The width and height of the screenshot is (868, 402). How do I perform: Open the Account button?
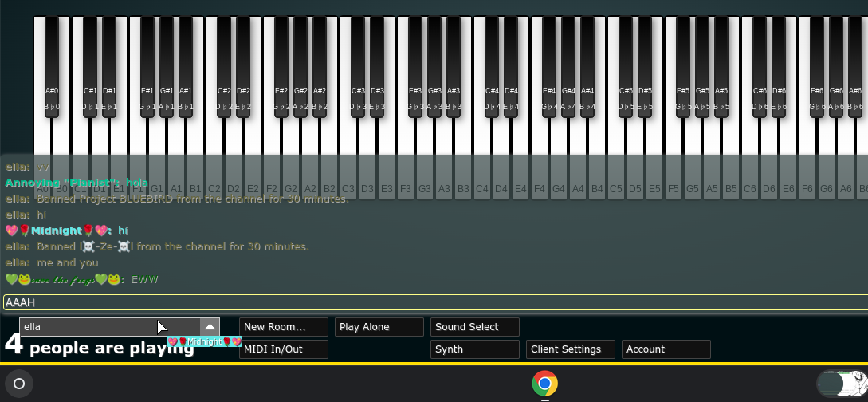pos(666,349)
